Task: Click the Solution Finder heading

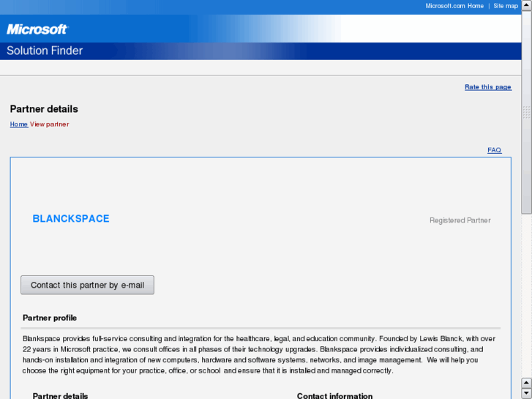Action: 45,51
